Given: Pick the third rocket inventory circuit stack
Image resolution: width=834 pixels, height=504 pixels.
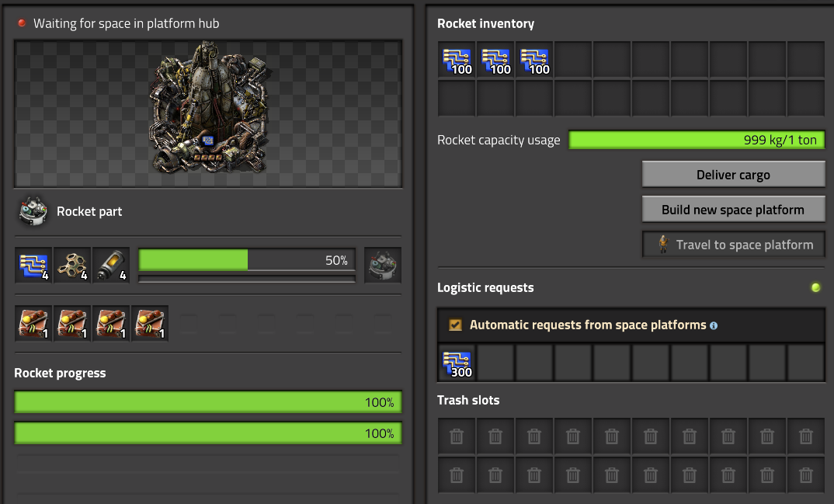Looking at the screenshot, I should pos(534,60).
